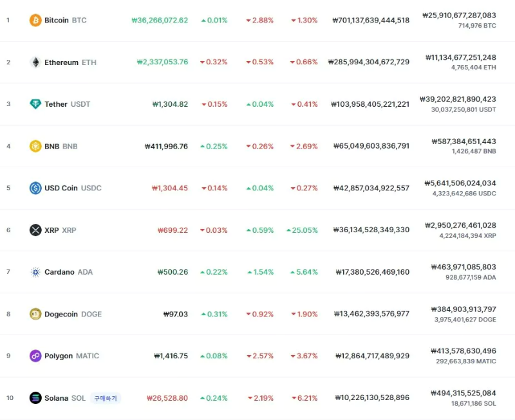
Task: Click the Bitcoin orange logo icon
Action: [35, 21]
